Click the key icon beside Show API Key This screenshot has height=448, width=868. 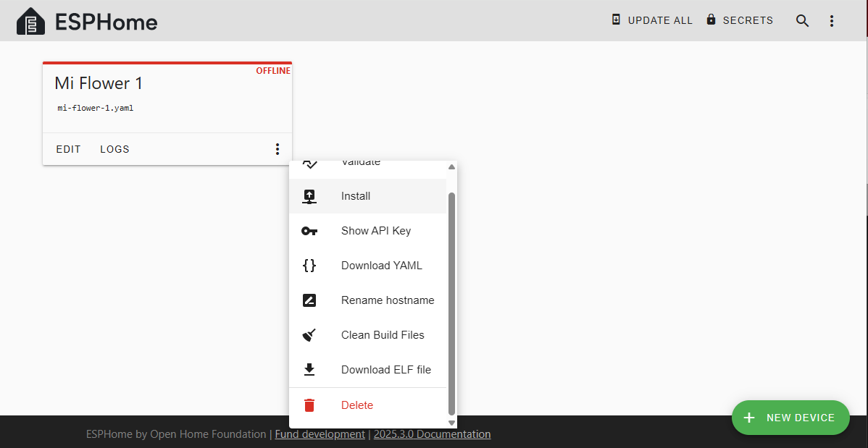[309, 231]
